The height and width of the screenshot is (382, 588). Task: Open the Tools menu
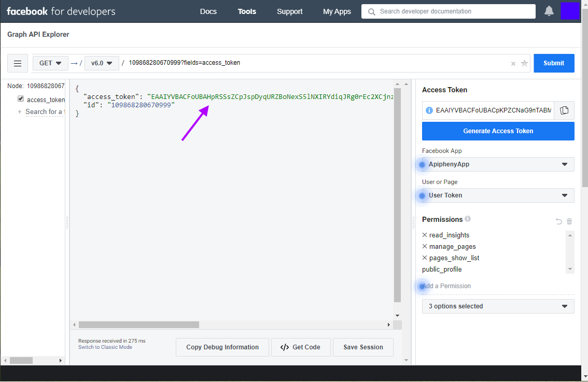(x=247, y=11)
